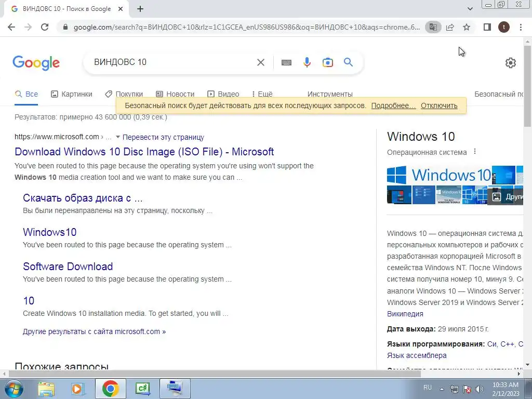Start voice search with the microphone icon
This screenshot has height=399, width=532.
307,62
